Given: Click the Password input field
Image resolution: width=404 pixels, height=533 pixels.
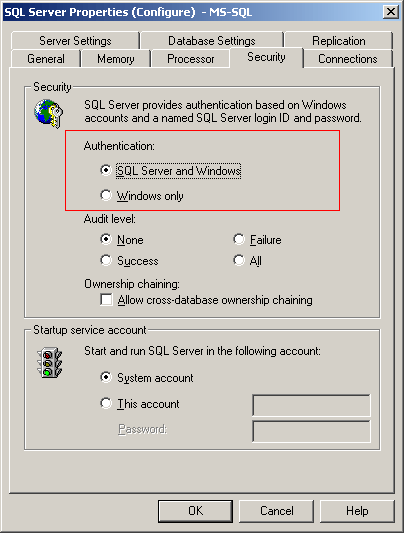Looking at the screenshot, I should point(311,431).
